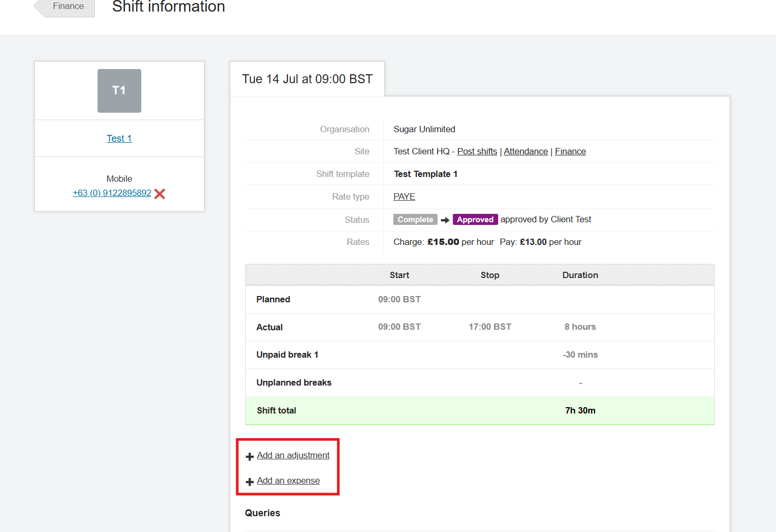This screenshot has height=532, width=776.
Task: Click the Unpaid break 1 -30 mins value
Action: [580, 354]
